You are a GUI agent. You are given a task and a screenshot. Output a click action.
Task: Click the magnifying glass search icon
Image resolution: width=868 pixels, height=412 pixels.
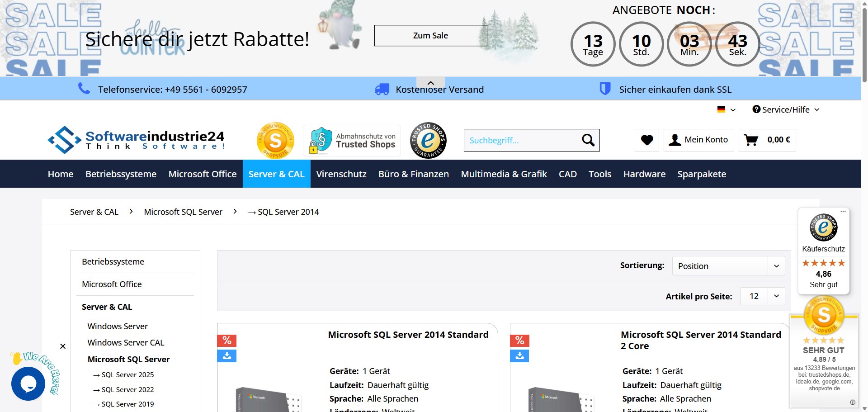(x=588, y=140)
